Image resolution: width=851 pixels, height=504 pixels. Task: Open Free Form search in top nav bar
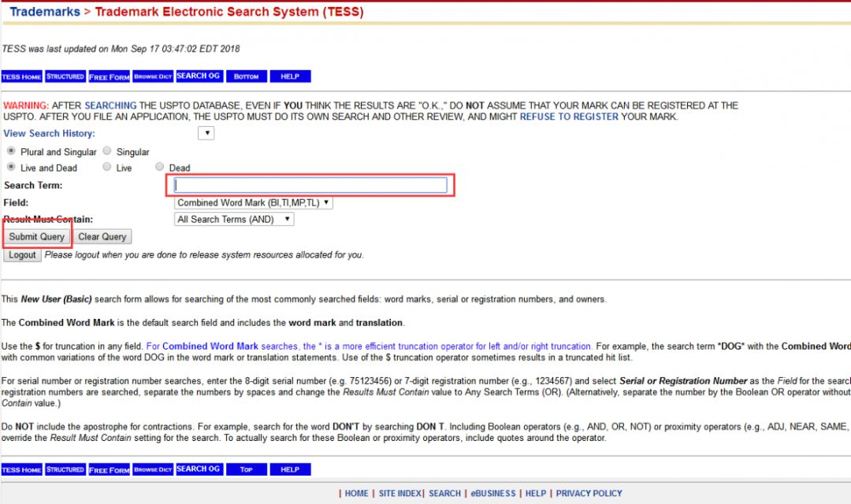pos(109,76)
